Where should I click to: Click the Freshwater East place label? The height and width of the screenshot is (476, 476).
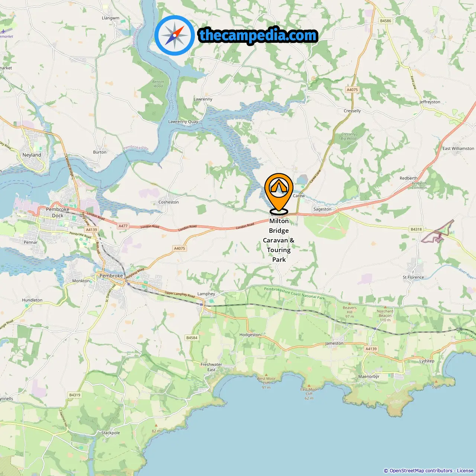tap(211, 367)
